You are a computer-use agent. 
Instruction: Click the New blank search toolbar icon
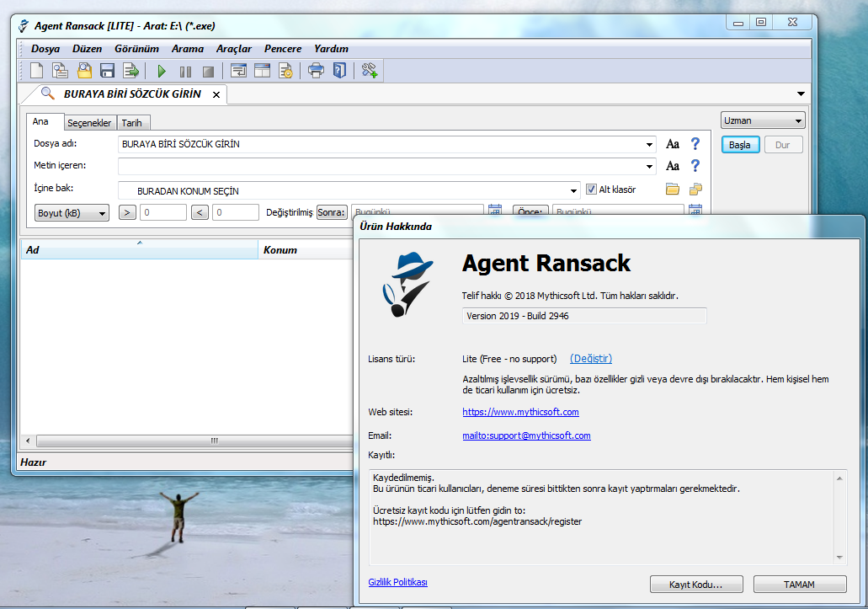36,71
